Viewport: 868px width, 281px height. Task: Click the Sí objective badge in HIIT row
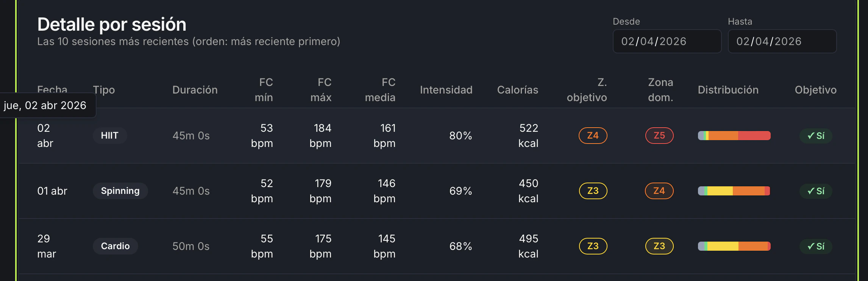coord(816,136)
